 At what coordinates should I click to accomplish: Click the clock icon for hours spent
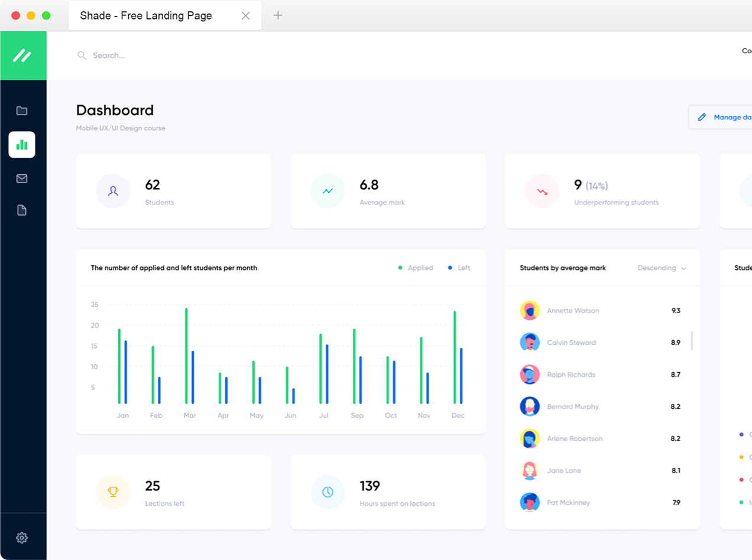[328, 491]
